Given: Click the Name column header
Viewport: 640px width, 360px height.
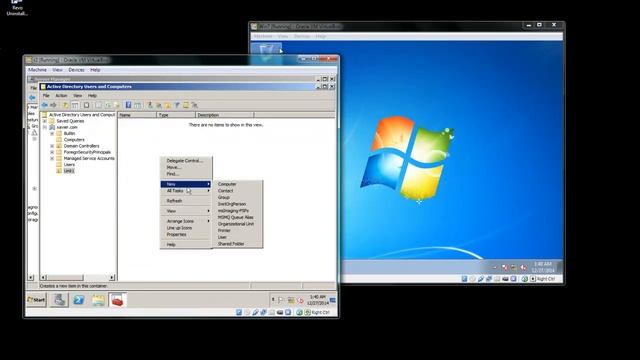Looking at the screenshot, I should (137, 115).
